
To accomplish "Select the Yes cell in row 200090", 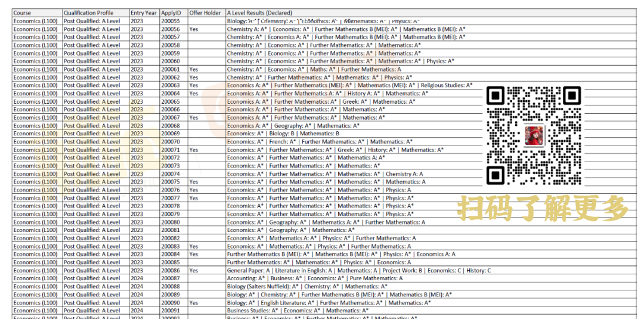I will click(206, 302).
